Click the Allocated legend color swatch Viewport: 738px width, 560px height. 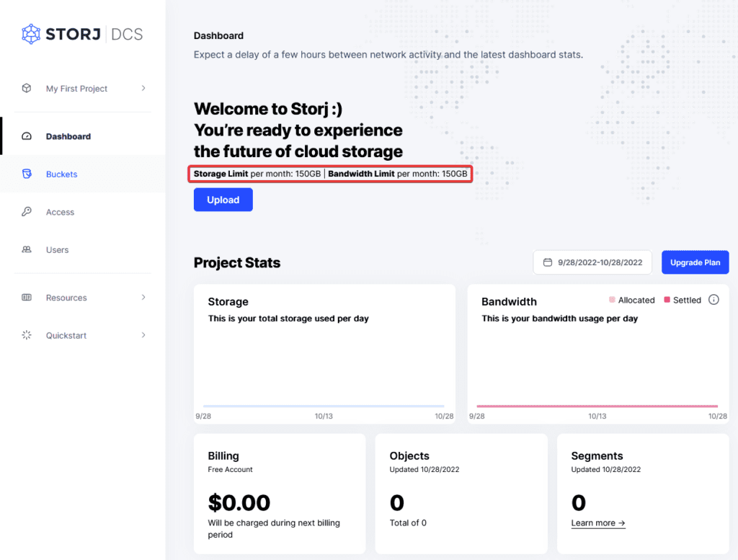612,300
